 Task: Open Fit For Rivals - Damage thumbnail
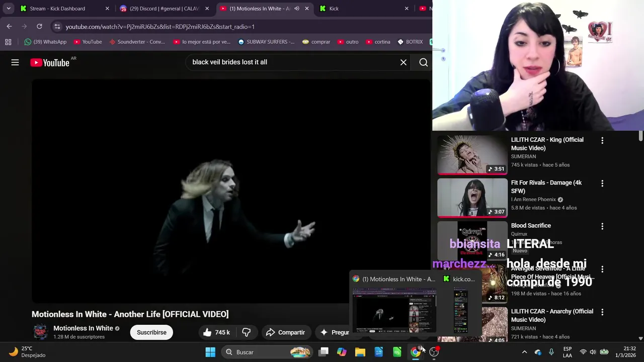pos(472,198)
